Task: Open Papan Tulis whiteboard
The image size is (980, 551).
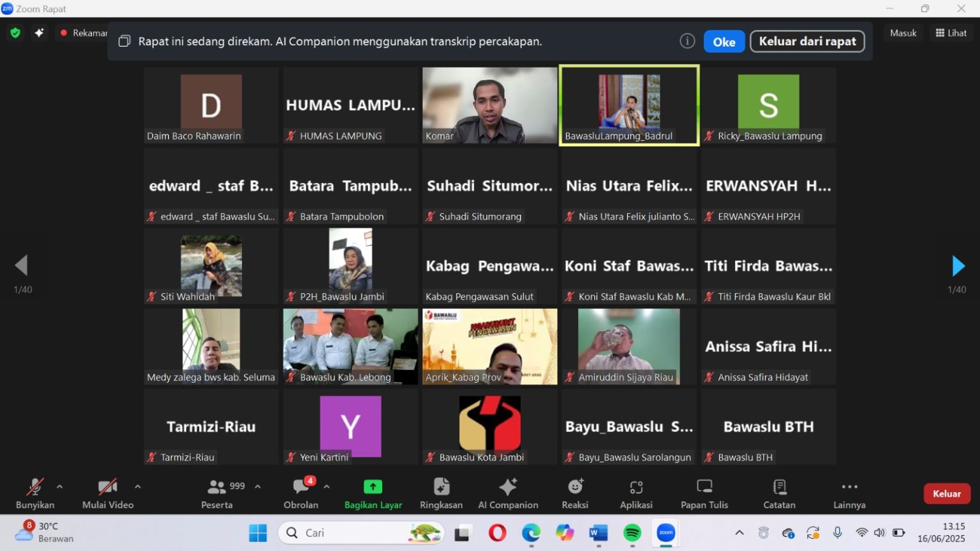Action: pyautogui.click(x=704, y=493)
